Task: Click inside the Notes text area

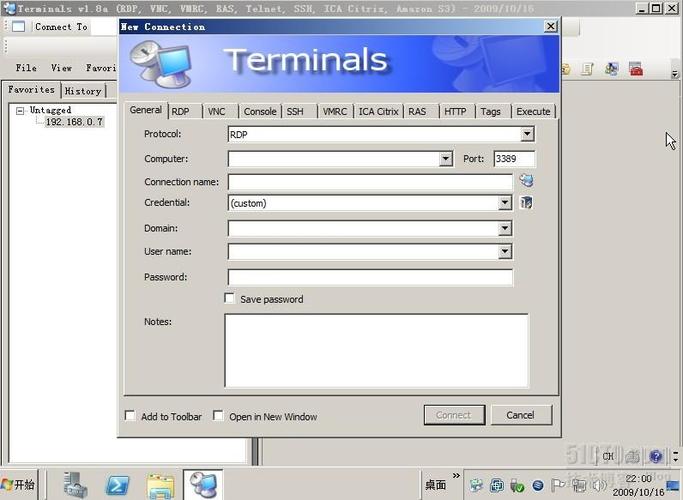Action: [x=377, y=350]
